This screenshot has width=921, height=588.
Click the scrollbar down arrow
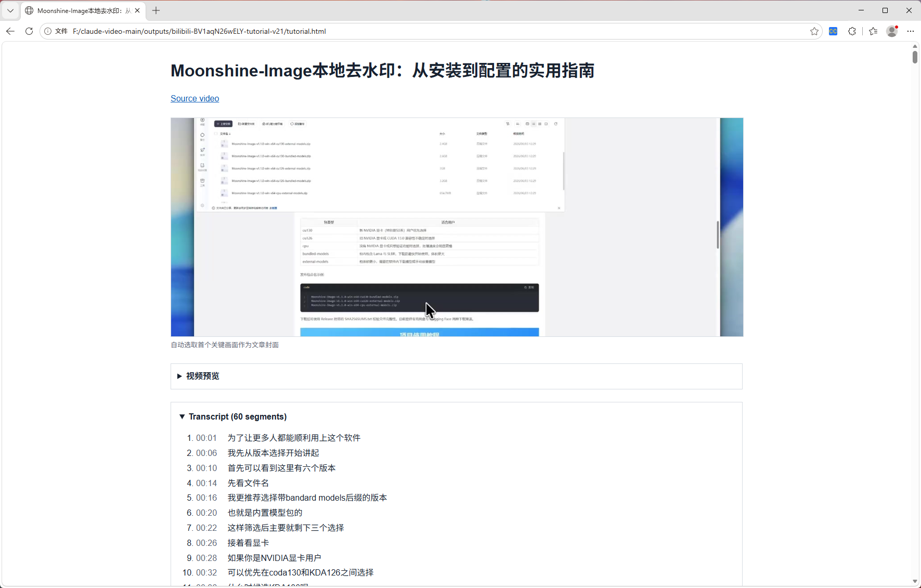pos(915,581)
